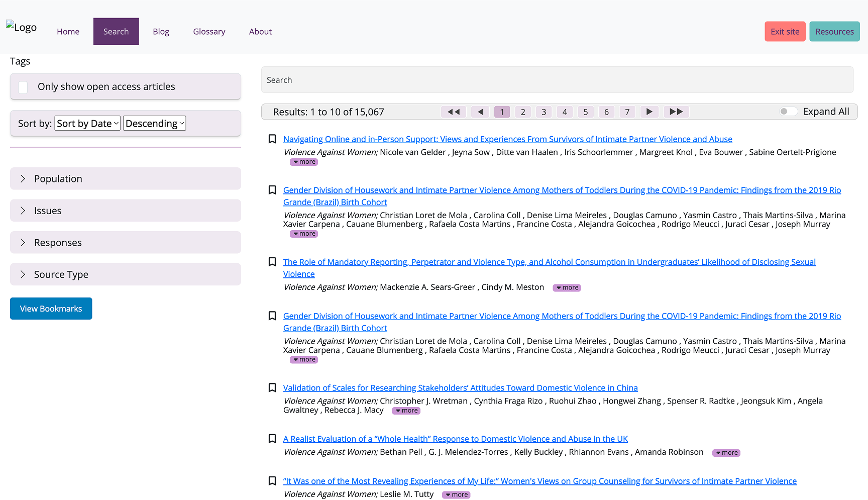Show more for Mackenzie Sears-Greer article
Image resolution: width=868 pixels, height=500 pixels.
[x=567, y=288]
